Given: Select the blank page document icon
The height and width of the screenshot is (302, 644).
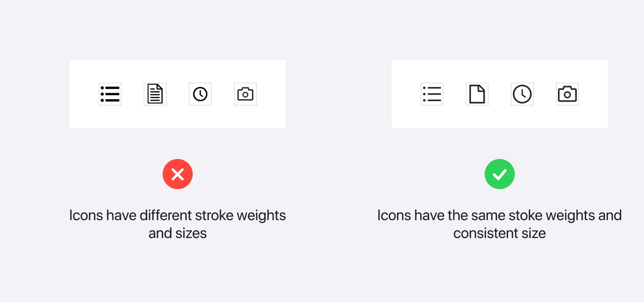Looking at the screenshot, I should [477, 94].
